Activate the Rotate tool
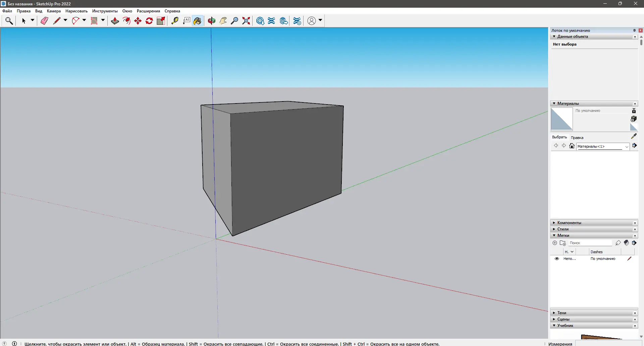Viewport: 644px width, 346px height. 149,21
